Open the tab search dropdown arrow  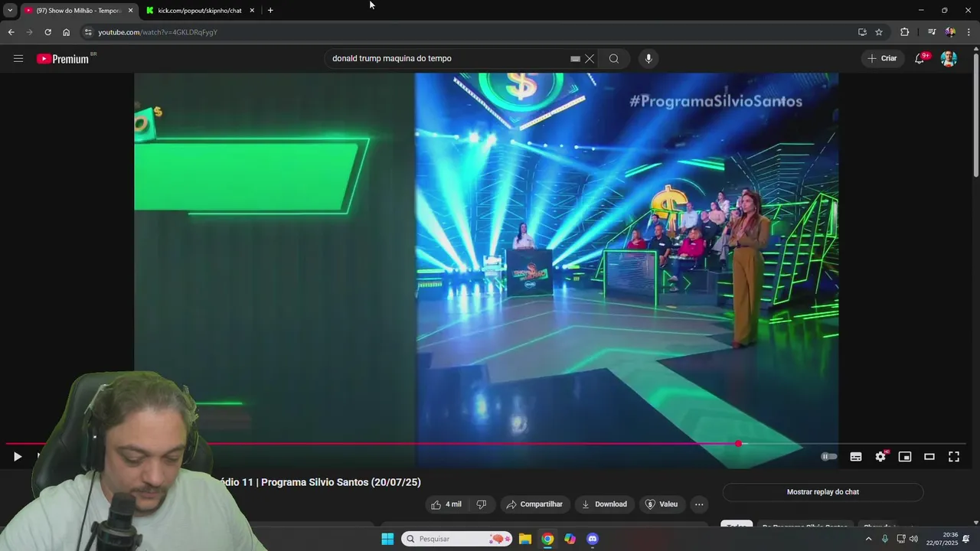point(10,11)
